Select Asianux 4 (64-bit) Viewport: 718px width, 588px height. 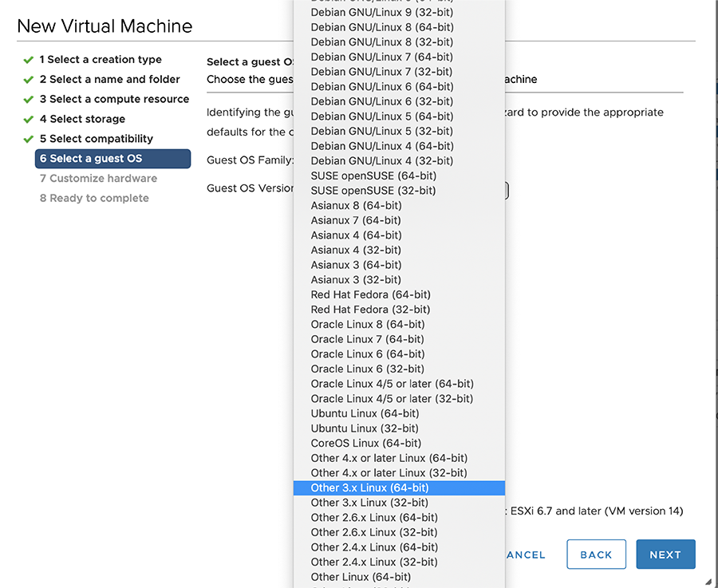click(399, 235)
